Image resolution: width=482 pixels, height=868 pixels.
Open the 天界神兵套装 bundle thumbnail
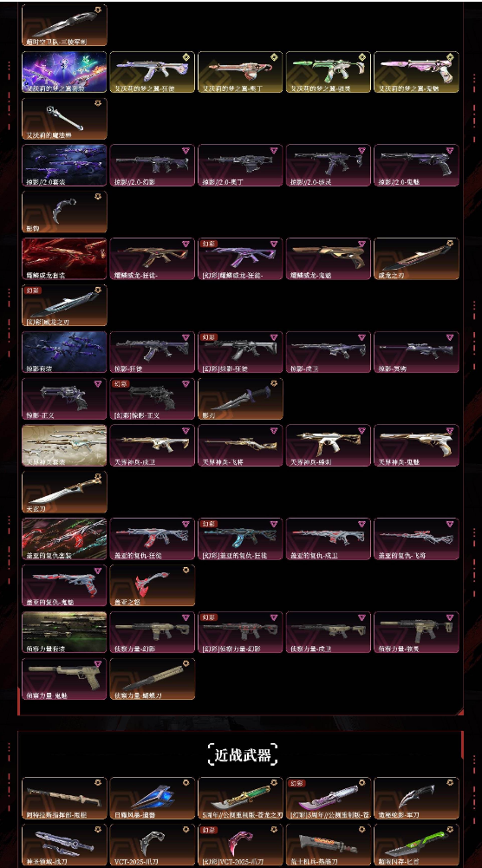pyautogui.click(x=64, y=446)
